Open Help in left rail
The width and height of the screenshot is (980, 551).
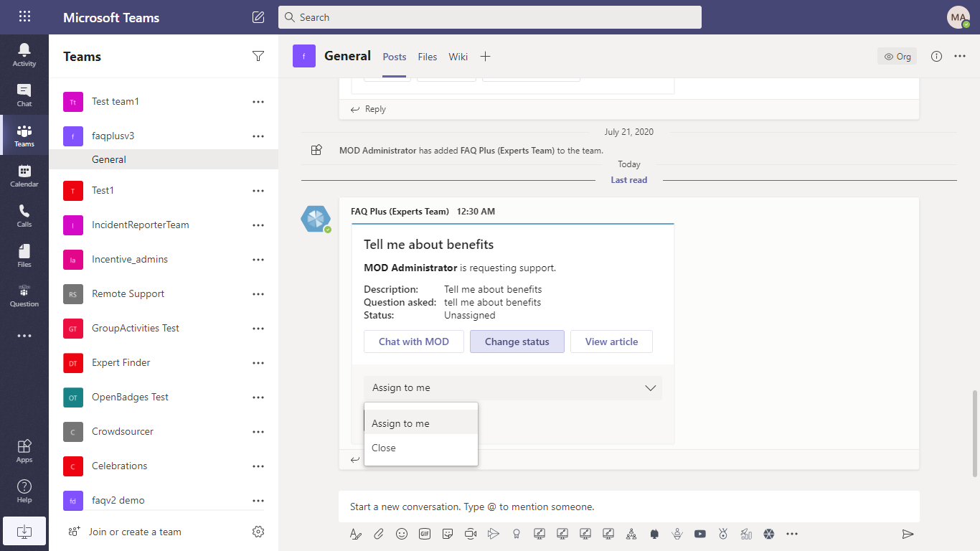point(24,491)
